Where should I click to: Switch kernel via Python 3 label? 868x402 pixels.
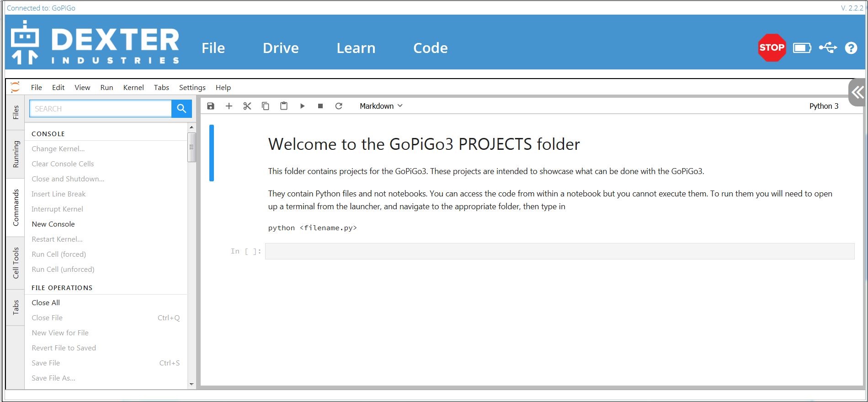coord(824,106)
